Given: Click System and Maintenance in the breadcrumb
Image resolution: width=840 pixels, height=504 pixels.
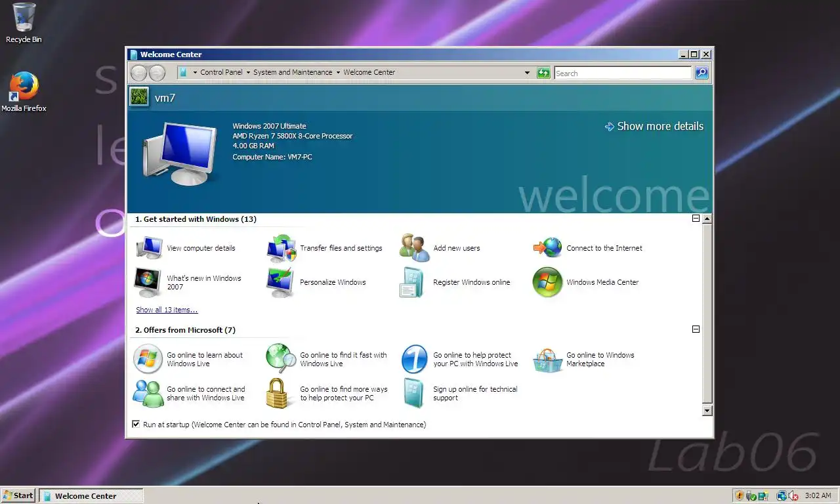Looking at the screenshot, I should (x=293, y=72).
